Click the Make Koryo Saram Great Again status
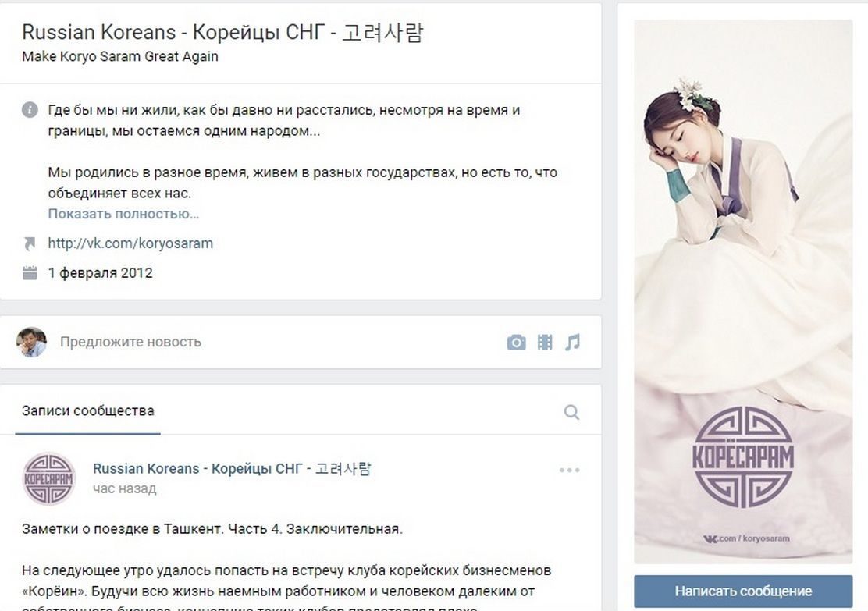 pos(120,56)
